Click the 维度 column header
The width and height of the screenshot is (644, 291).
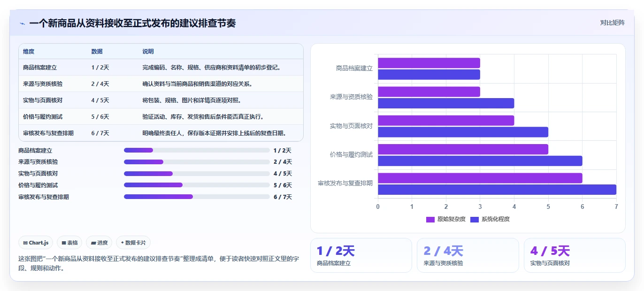[x=29, y=52]
